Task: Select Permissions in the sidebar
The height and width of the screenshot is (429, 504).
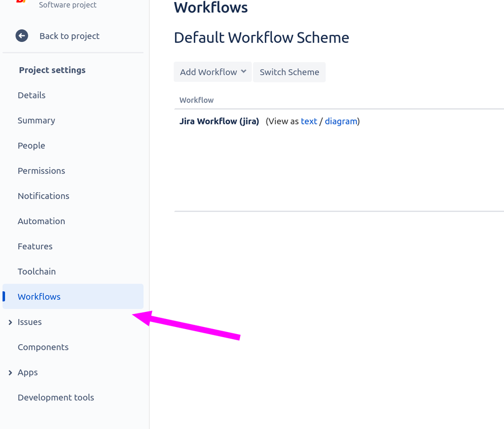Action: pyautogui.click(x=41, y=171)
